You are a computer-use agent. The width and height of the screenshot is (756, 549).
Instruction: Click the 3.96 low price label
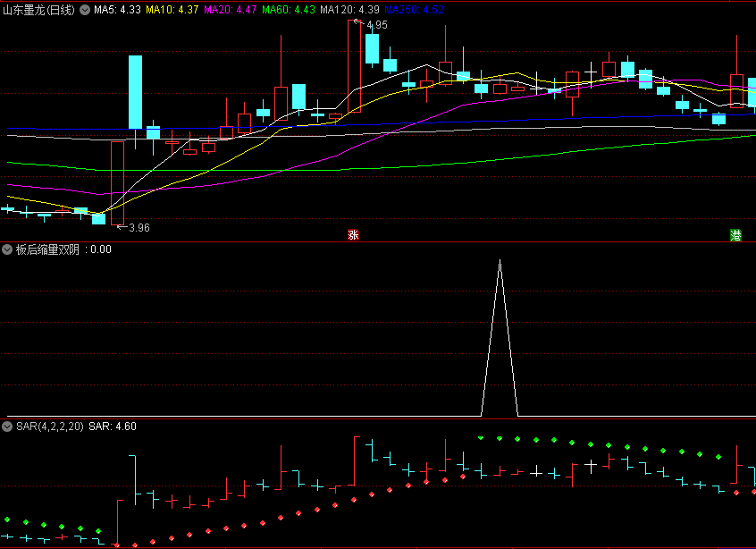coord(139,228)
